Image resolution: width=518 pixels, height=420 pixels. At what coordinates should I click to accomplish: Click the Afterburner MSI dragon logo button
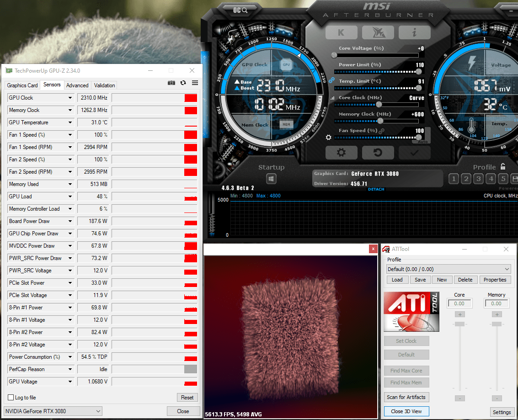point(378,33)
